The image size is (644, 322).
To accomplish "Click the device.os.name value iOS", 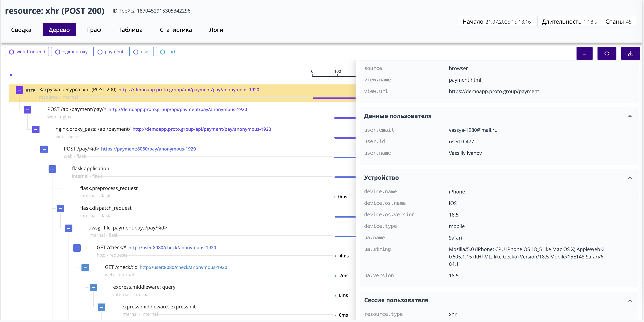I will [x=453, y=203].
